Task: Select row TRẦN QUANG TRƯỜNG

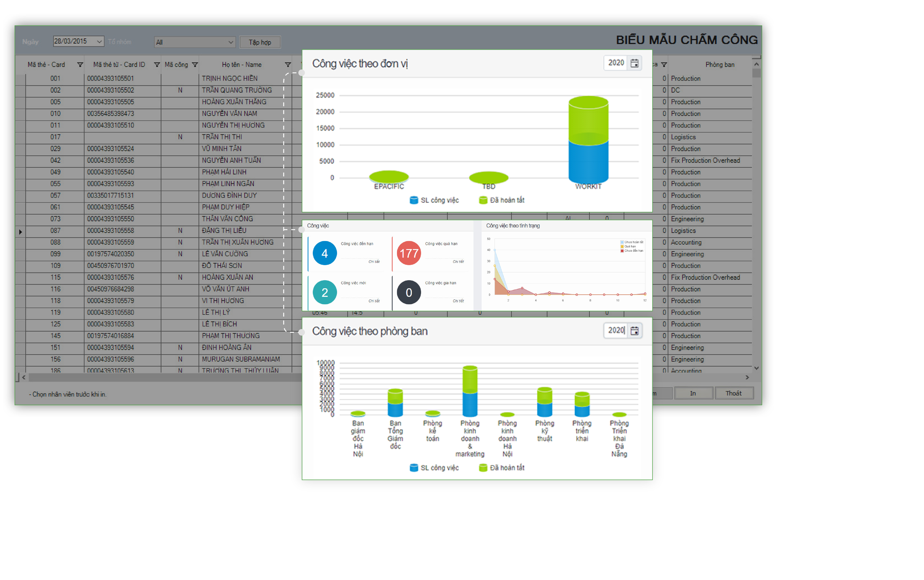Action: pyautogui.click(x=237, y=90)
